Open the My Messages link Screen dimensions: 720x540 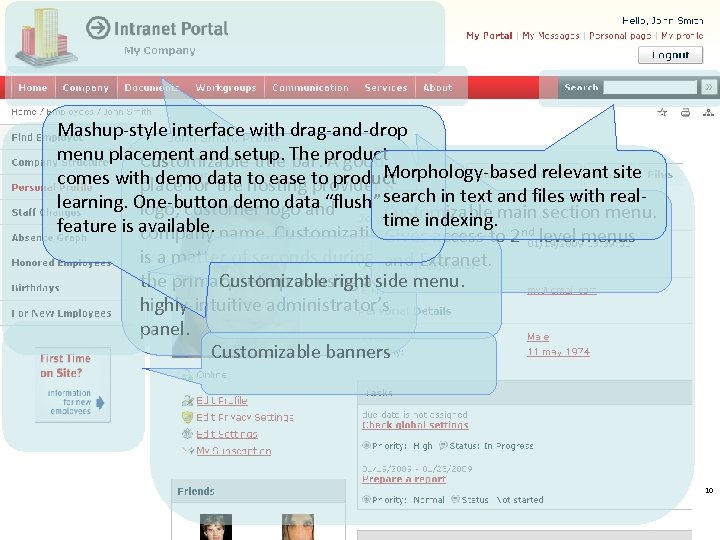[x=551, y=35]
